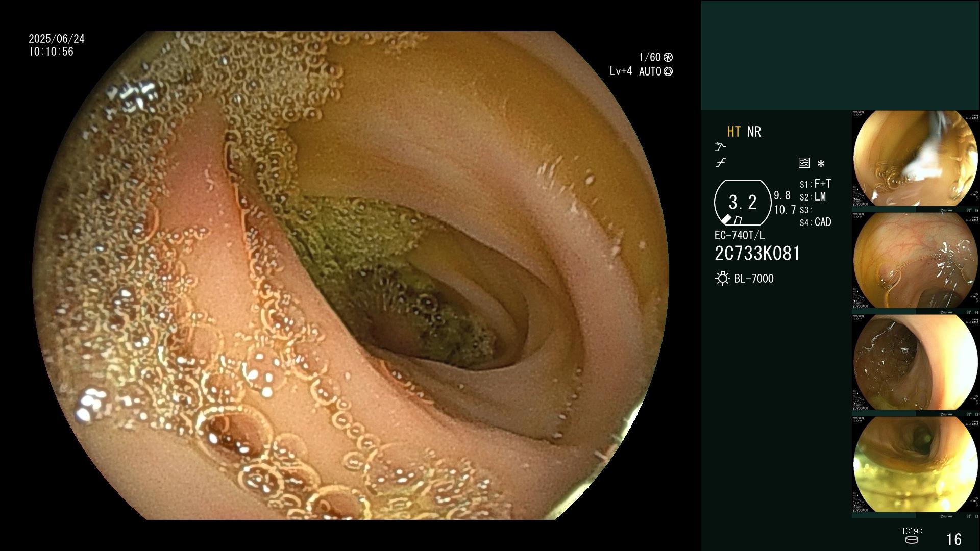Click the date 2025/06/24
Viewport: 980px width, 551px height.
pos(57,39)
